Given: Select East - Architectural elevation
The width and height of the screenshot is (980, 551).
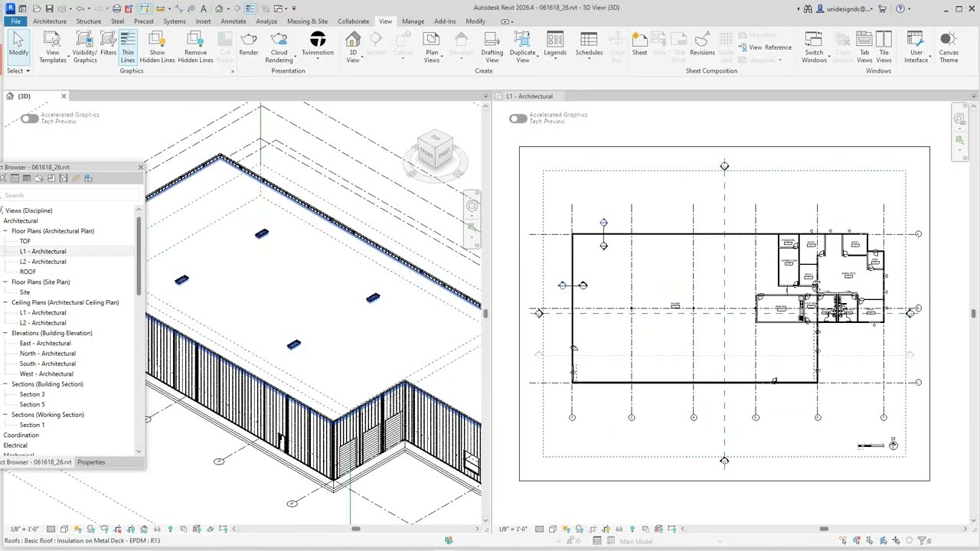Looking at the screenshot, I should click(45, 344).
